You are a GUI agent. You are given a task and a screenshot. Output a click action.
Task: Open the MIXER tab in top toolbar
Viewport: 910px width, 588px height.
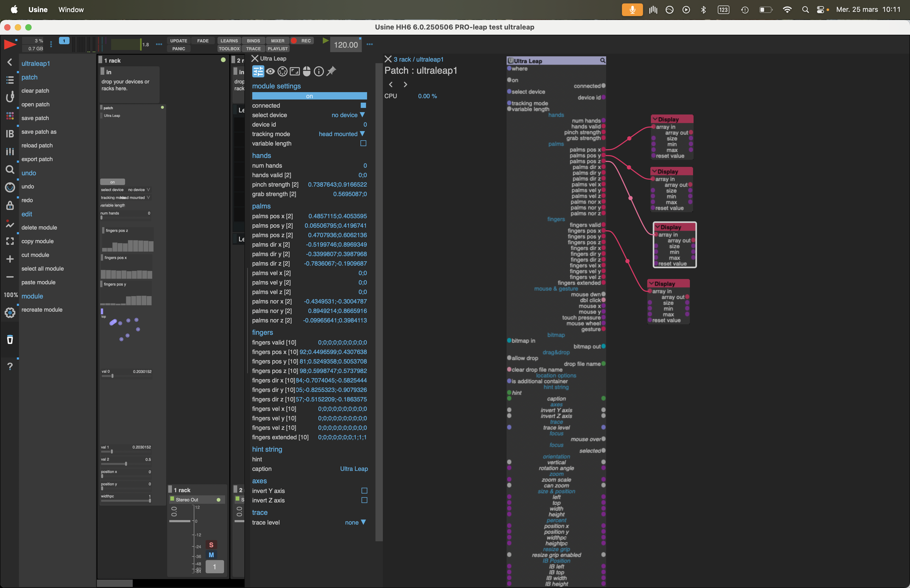point(277,41)
